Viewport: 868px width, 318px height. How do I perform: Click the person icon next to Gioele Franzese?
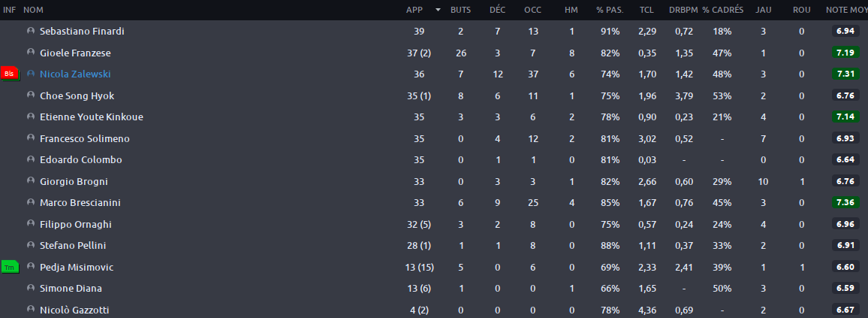click(x=31, y=53)
